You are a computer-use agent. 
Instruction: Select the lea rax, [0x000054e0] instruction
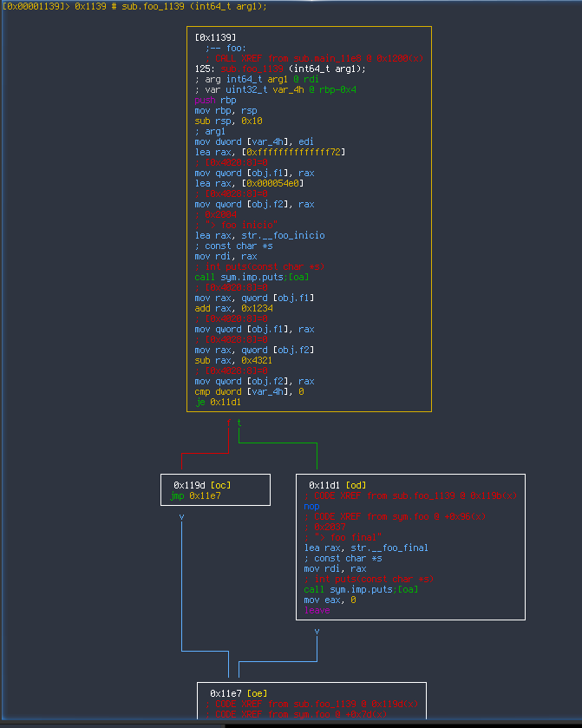point(248,183)
